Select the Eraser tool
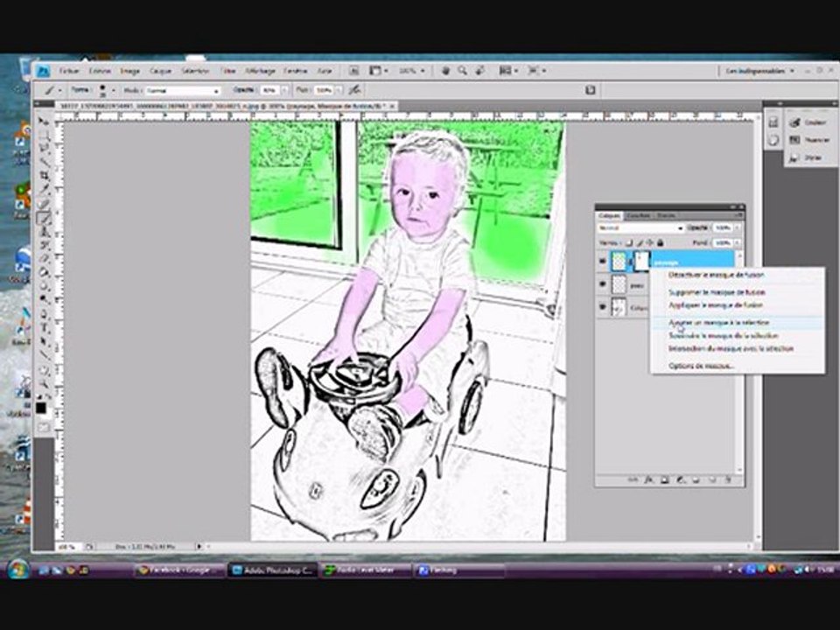Viewport: 840px width, 630px height. (43, 259)
